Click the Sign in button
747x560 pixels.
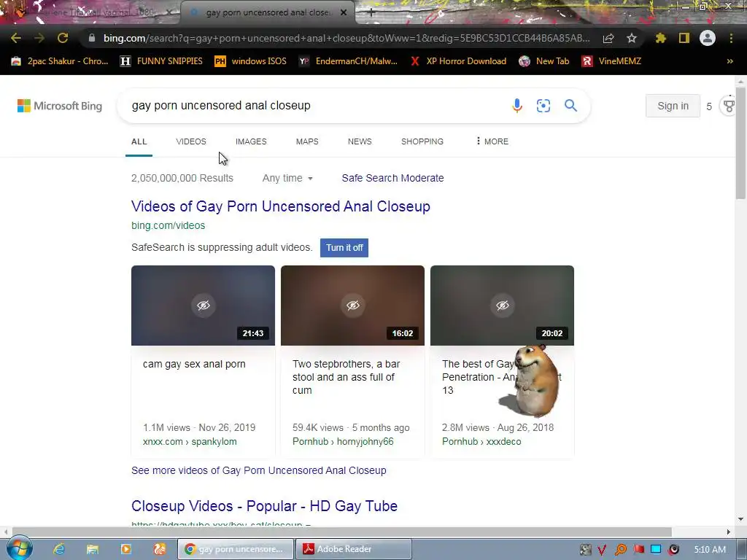(673, 106)
